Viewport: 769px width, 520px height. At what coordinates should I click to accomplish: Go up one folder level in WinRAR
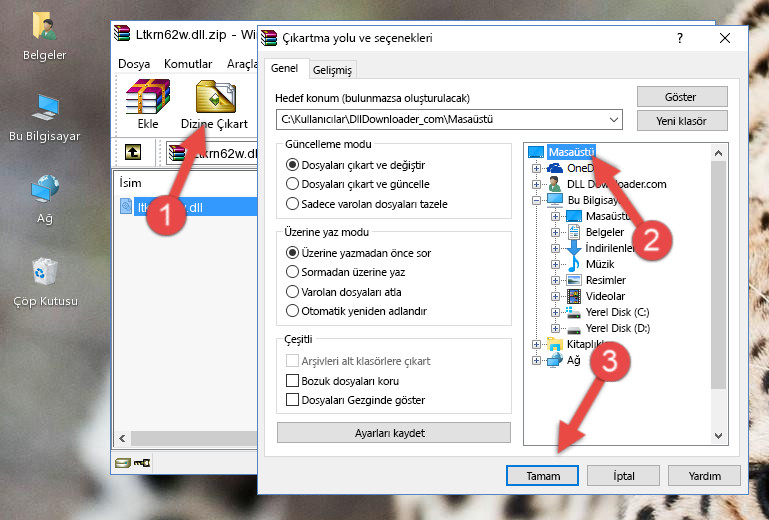point(133,153)
